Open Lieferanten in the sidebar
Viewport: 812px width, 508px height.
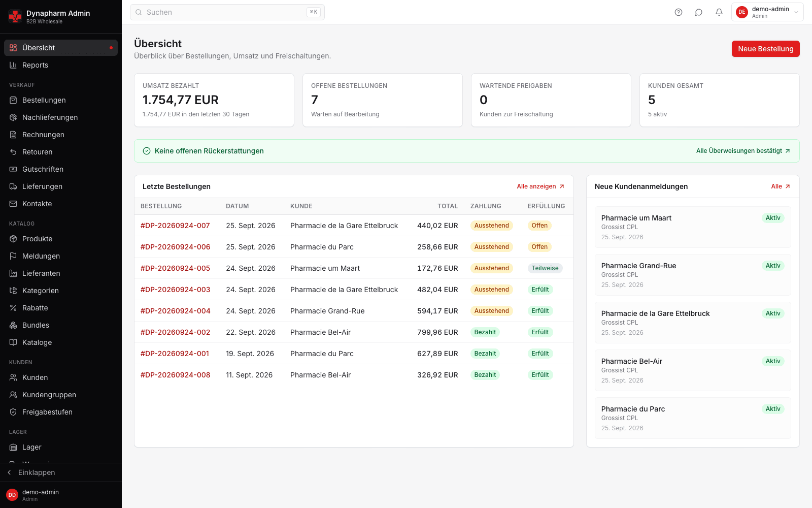pos(61,273)
